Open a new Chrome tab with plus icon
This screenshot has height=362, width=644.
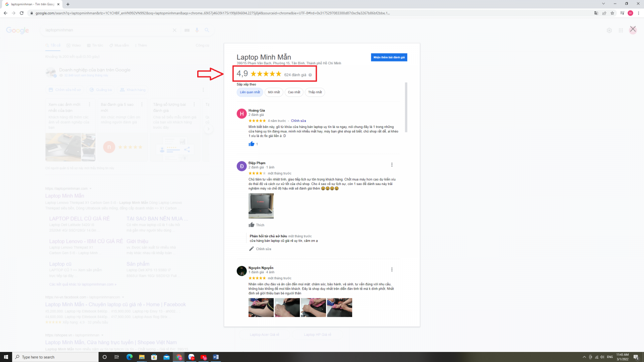pyautogui.click(x=68, y=4)
